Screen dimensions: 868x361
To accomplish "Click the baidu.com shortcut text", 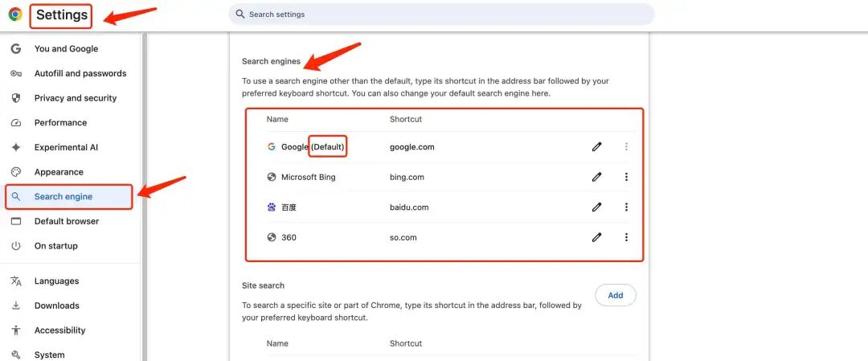I will point(409,207).
